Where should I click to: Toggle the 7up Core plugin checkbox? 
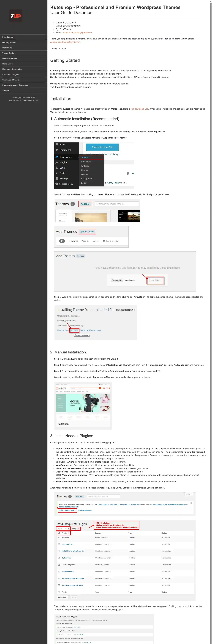[x=59, y=537]
